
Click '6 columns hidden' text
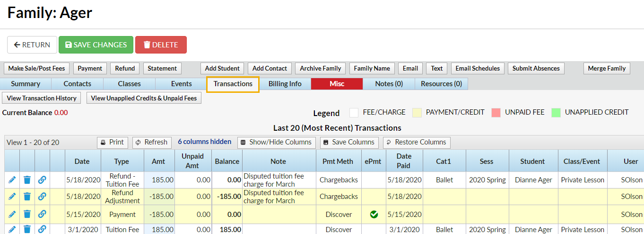tap(204, 142)
